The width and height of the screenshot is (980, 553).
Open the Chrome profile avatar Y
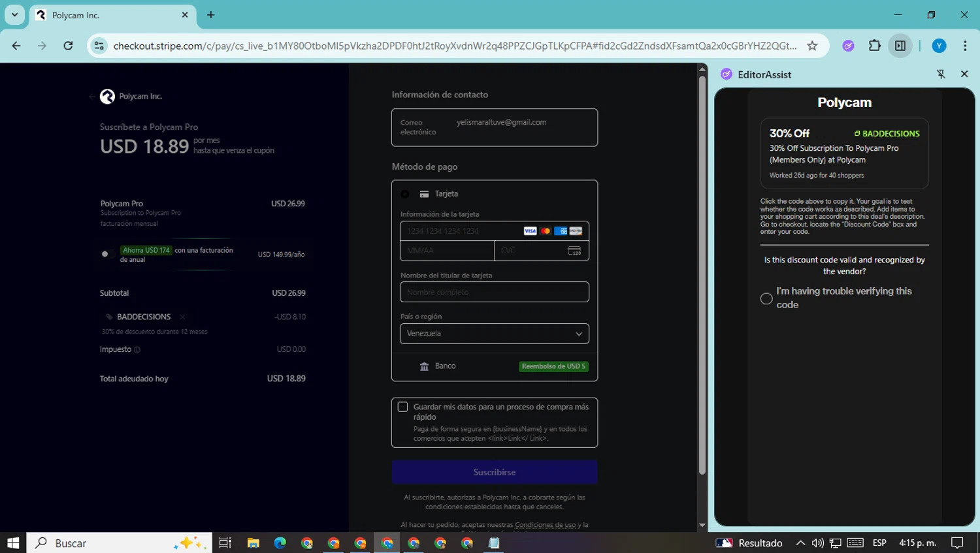pyautogui.click(x=939, y=46)
